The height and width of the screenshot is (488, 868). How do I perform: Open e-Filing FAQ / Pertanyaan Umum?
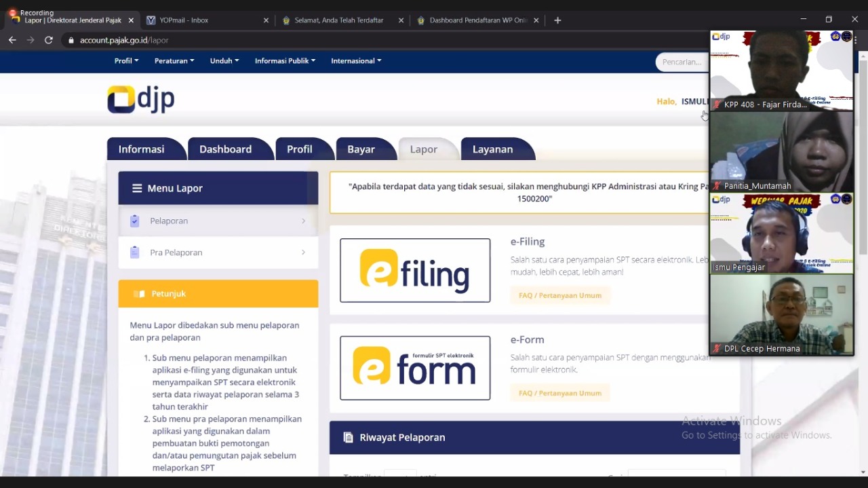(559, 295)
